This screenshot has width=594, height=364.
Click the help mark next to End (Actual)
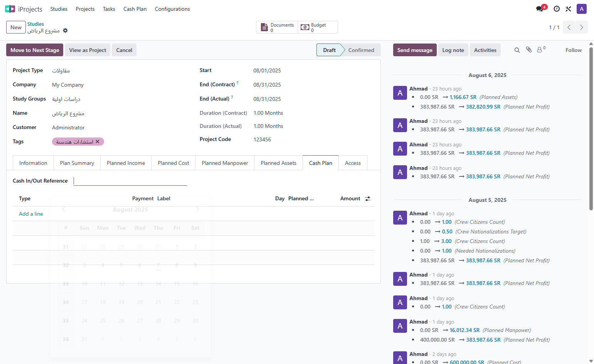(x=232, y=97)
